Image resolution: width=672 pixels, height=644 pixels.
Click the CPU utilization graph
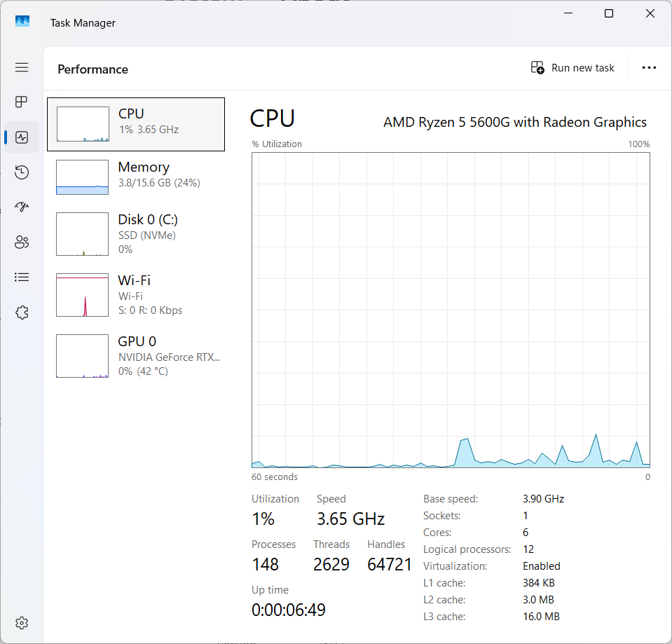pos(451,310)
